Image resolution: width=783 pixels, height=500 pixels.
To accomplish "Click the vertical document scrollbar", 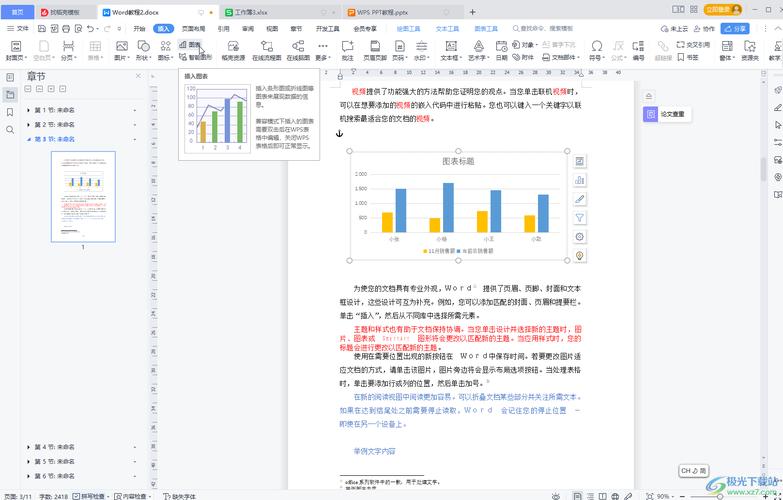I will (763, 170).
